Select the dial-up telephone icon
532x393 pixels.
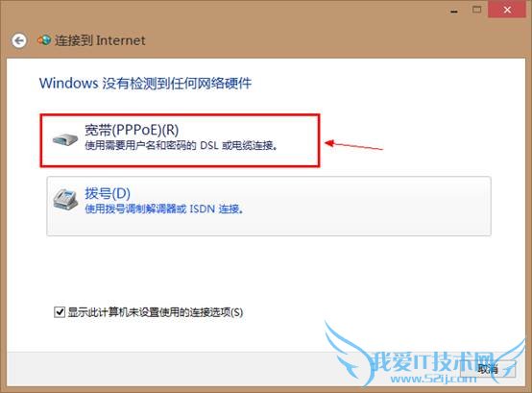point(65,200)
